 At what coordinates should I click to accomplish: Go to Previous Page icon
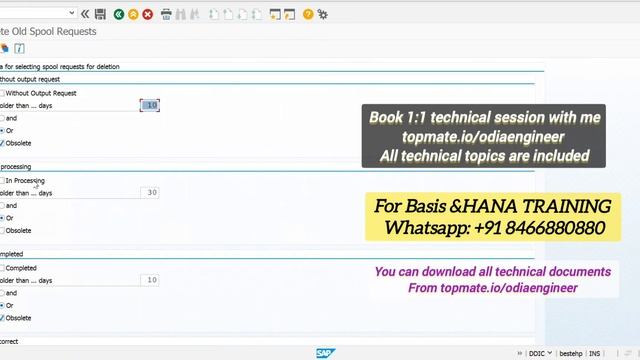point(228,15)
